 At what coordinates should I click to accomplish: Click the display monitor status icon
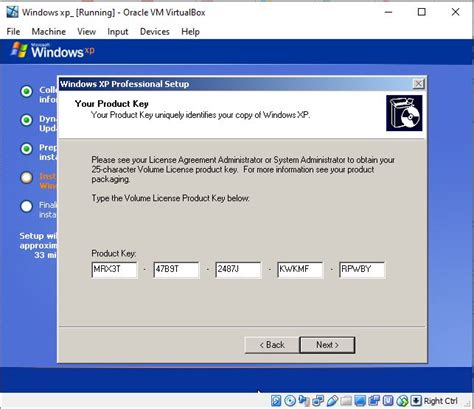[360, 400]
